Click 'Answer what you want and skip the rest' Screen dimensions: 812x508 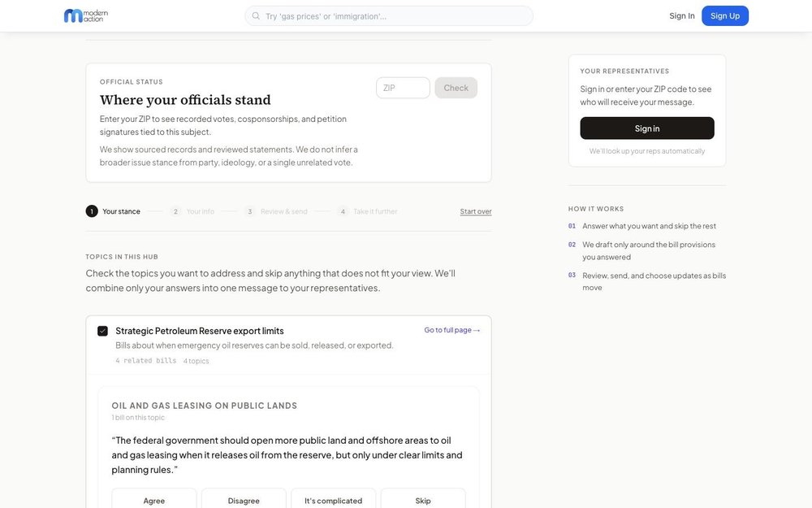tap(649, 226)
